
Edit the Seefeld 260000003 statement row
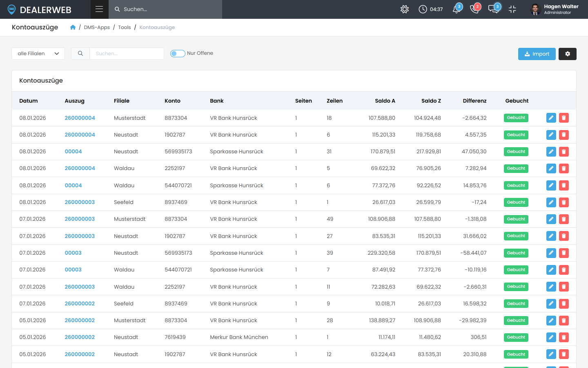pos(551,202)
